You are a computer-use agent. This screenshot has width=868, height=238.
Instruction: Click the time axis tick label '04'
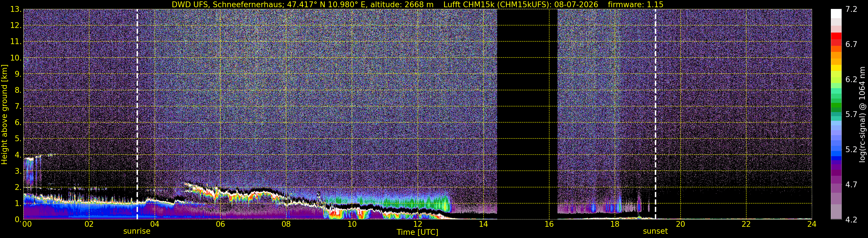tap(155, 224)
